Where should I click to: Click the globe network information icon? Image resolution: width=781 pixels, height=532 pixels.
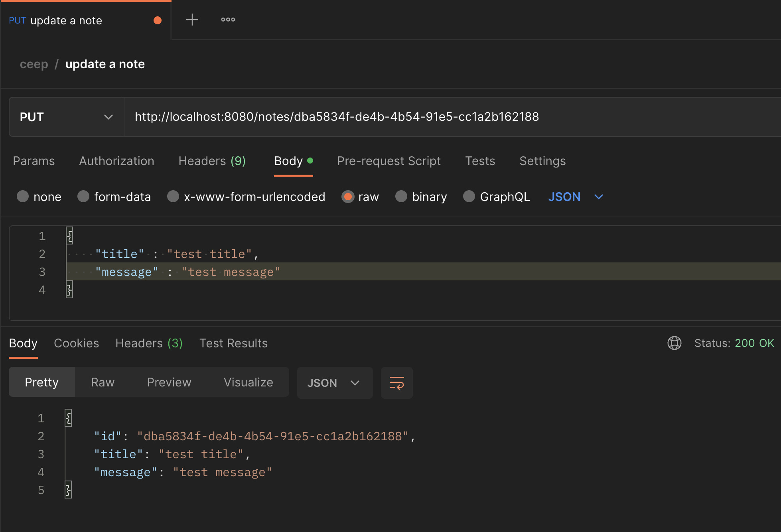coord(674,343)
